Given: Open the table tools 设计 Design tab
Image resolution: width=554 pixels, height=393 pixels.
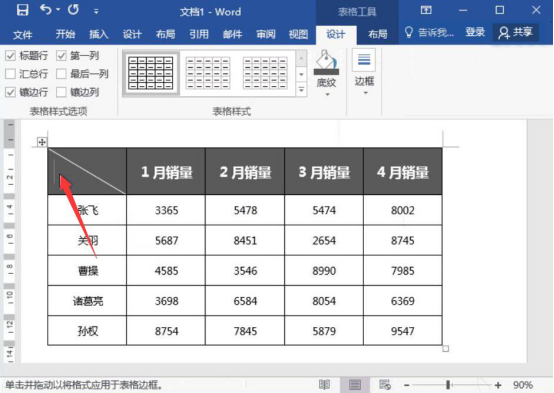Looking at the screenshot, I should [336, 34].
